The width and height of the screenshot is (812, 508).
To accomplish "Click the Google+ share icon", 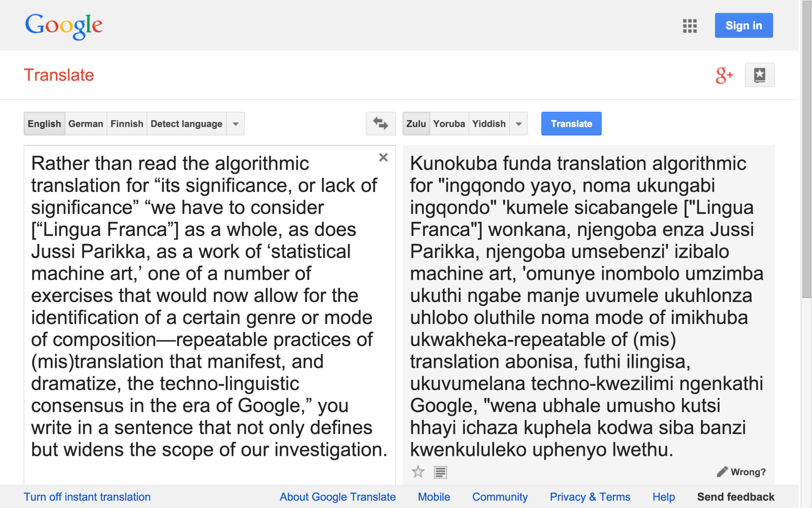I will point(724,75).
